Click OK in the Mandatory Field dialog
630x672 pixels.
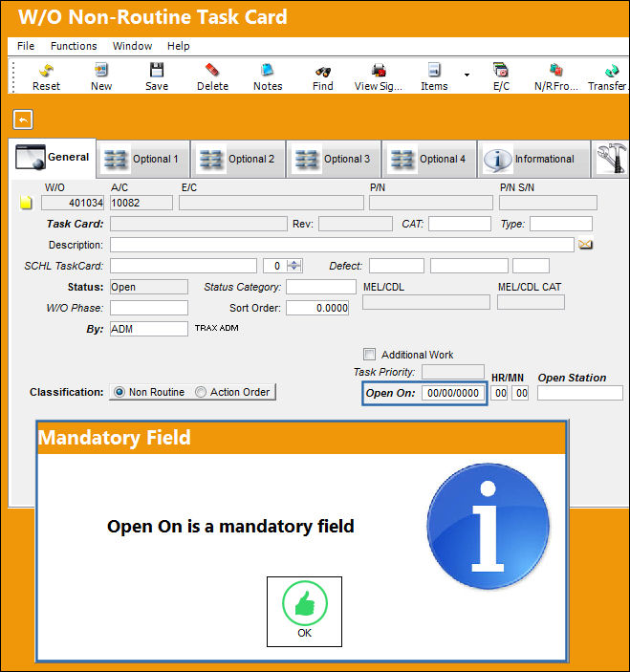pyautogui.click(x=304, y=612)
